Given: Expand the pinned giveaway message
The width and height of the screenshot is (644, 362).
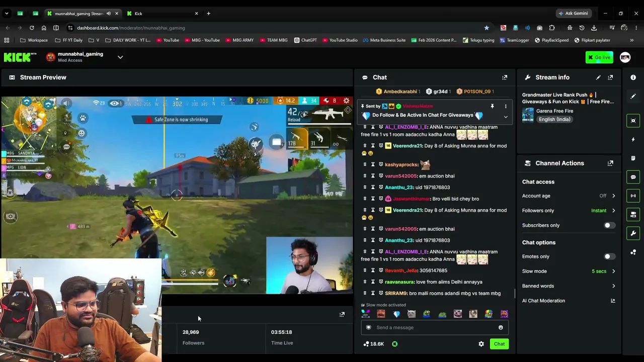Looking at the screenshot, I should (x=506, y=117).
